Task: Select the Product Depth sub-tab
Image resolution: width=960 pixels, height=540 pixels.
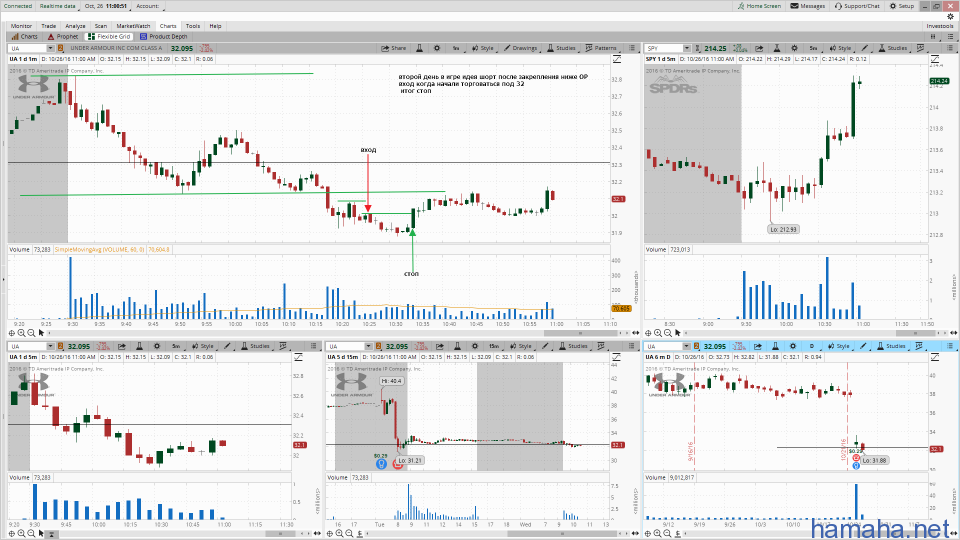Action: point(163,37)
